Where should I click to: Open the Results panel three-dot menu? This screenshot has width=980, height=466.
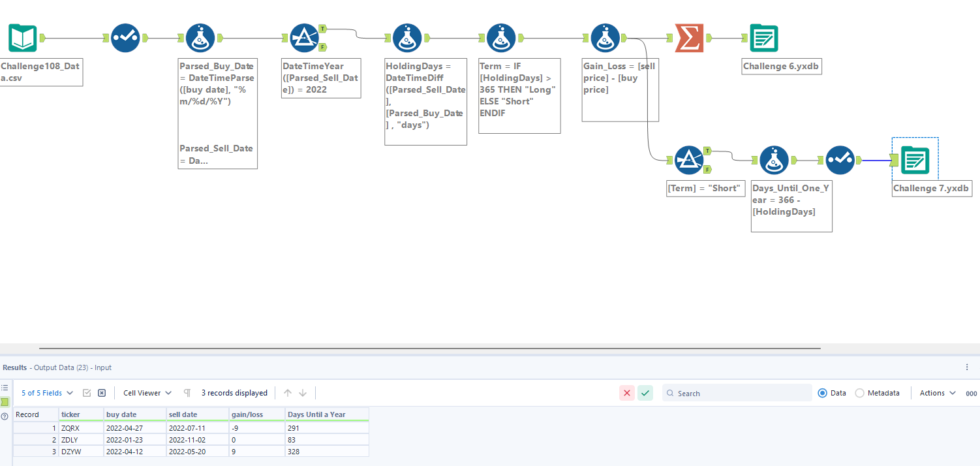[x=967, y=367]
